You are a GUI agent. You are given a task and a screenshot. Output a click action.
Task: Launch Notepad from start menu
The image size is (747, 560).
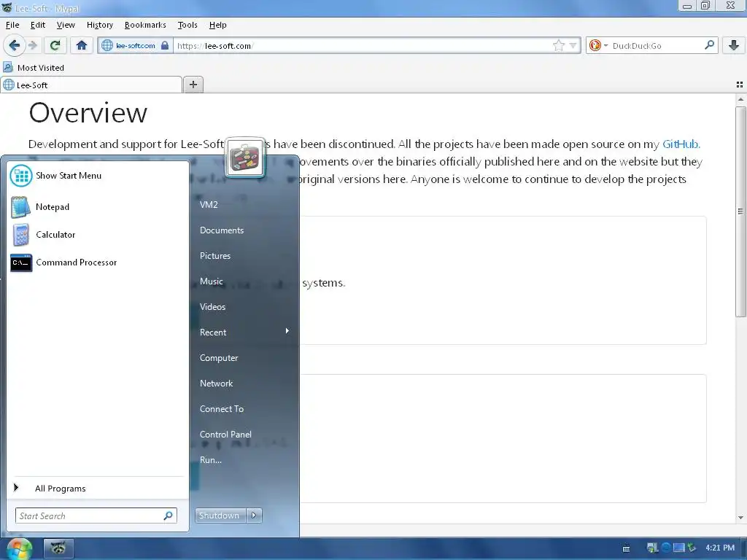pos(97,206)
